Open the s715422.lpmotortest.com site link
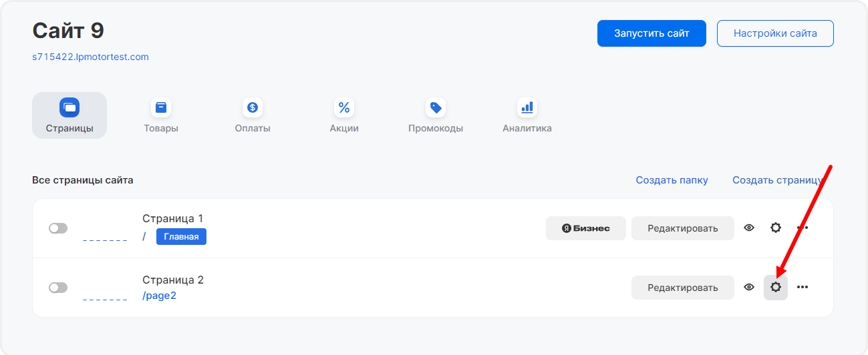Screen dimensions: 868x355 click(x=90, y=57)
